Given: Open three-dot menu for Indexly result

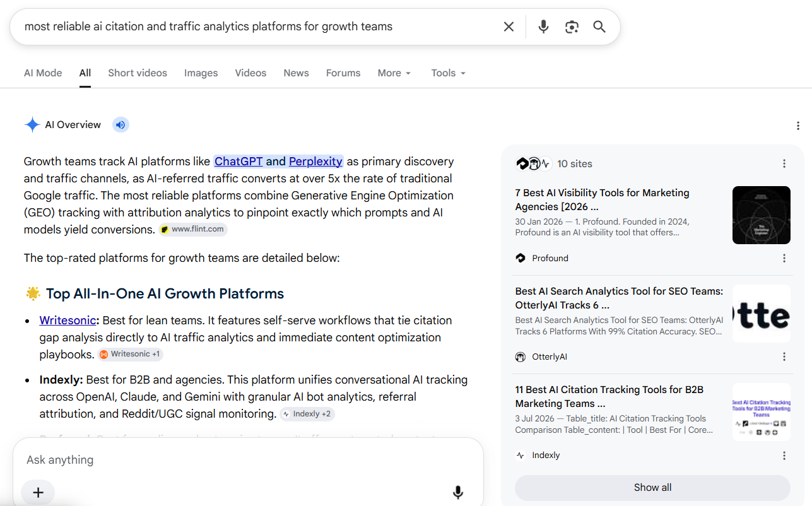Looking at the screenshot, I should tap(784, 455).
